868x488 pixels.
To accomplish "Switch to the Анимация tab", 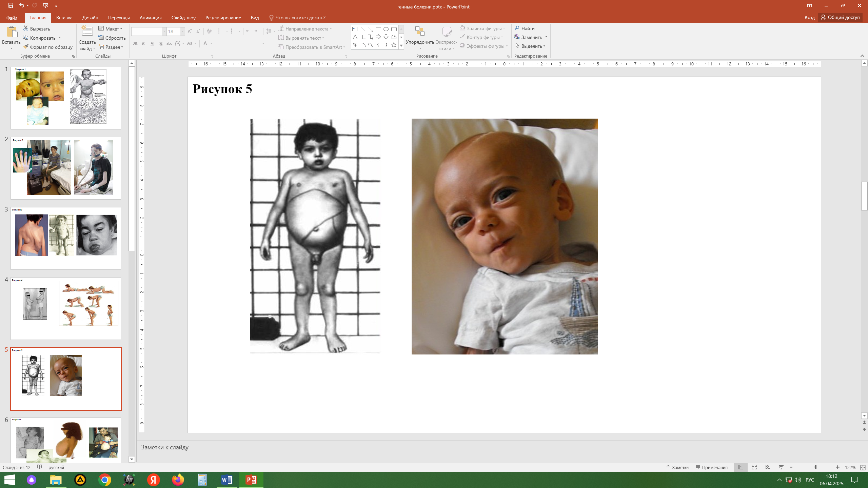I will [x=150, y=18].
